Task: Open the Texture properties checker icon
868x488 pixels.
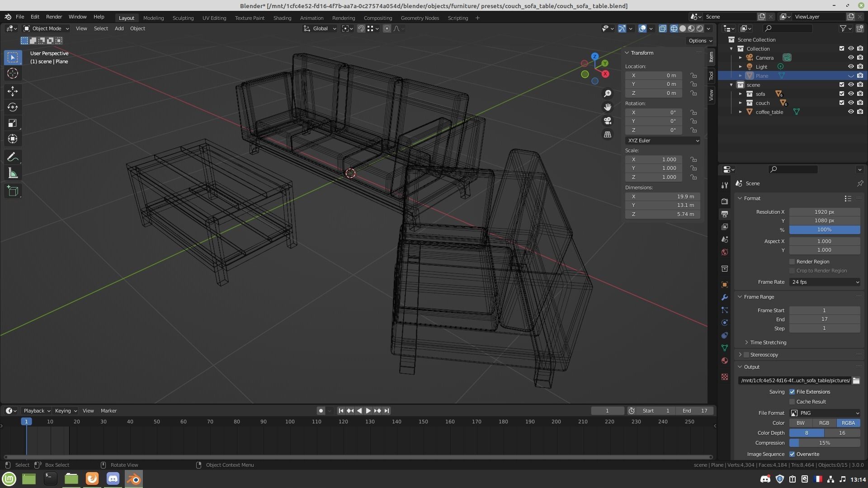Action: tap(725, 377)
